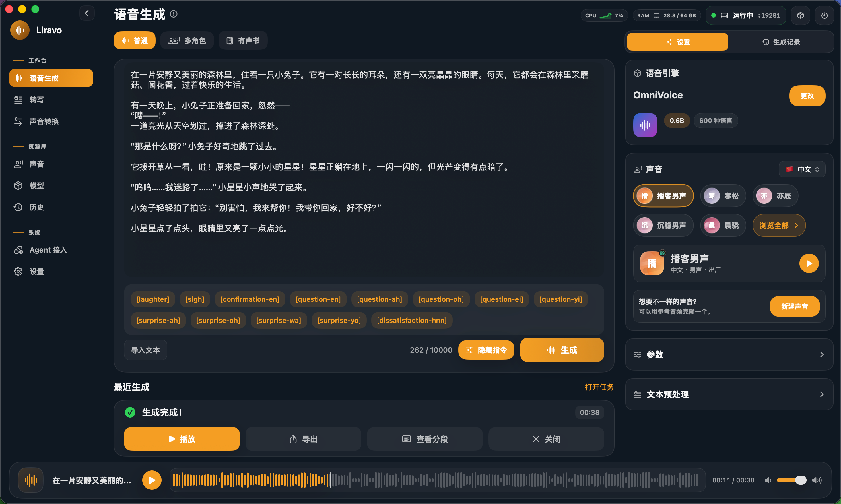Click the 运行中 :19281 status indicator

746,15
